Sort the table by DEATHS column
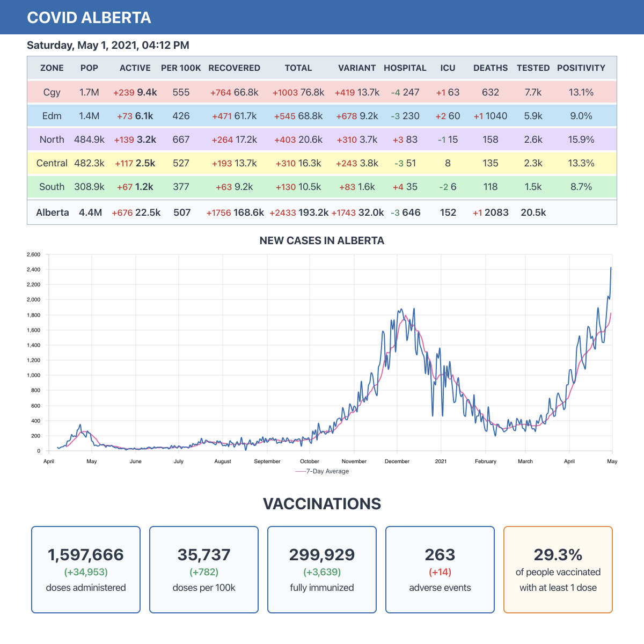Screen dimensions: 644x644 [490, 68]
